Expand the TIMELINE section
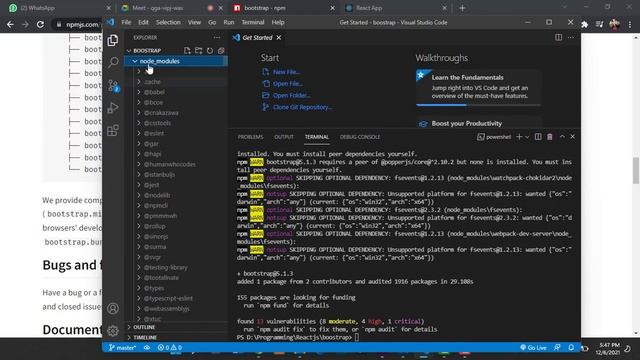The image size is (640, 360). pyautogui.click(x=176, y=338)
